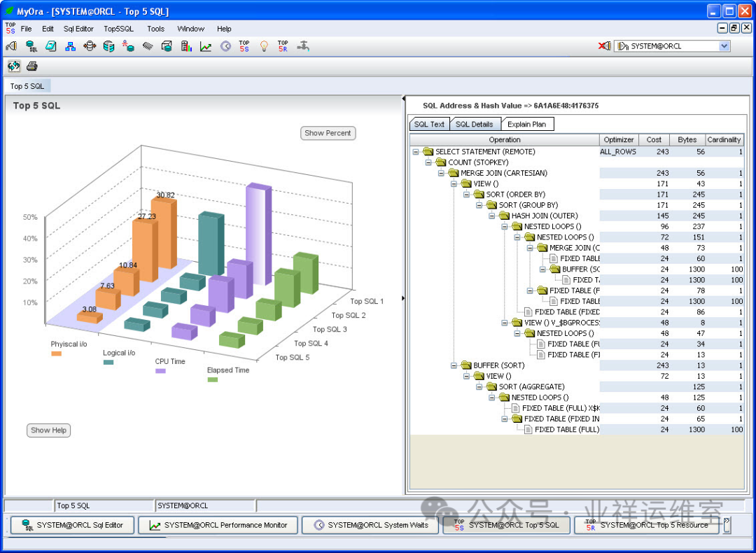This screenshot has width=756, height=553.
Task: Click the light bulb toolbar icon
Action: click(264, 46)
